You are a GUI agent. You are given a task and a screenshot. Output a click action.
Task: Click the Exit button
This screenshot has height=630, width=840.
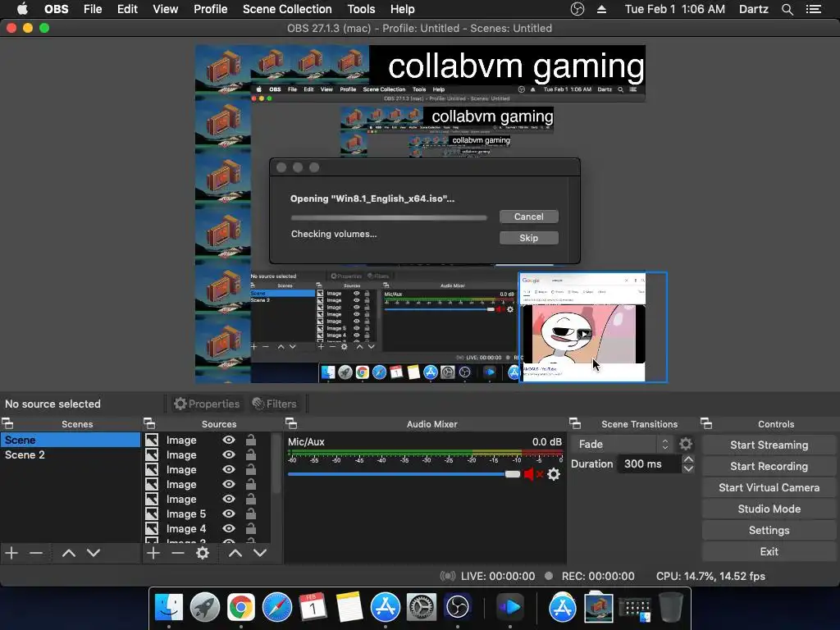pyautogui.click(x=769, y=552)
